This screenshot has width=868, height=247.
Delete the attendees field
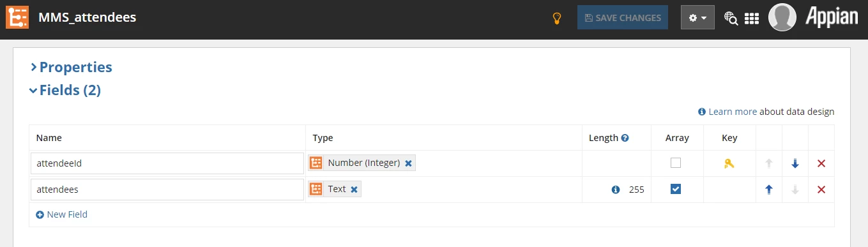coord(821,190)
